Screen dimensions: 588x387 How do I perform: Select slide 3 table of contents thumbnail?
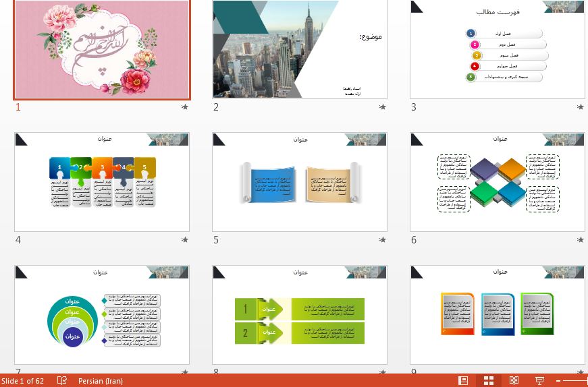(498, 49)
